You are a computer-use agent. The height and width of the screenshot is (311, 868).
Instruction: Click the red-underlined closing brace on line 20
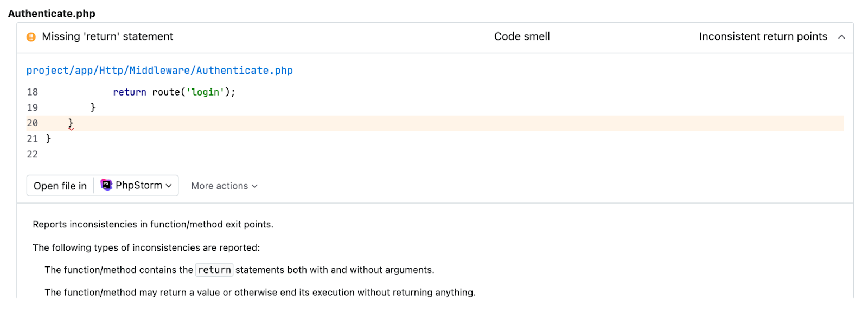(71, 123)
